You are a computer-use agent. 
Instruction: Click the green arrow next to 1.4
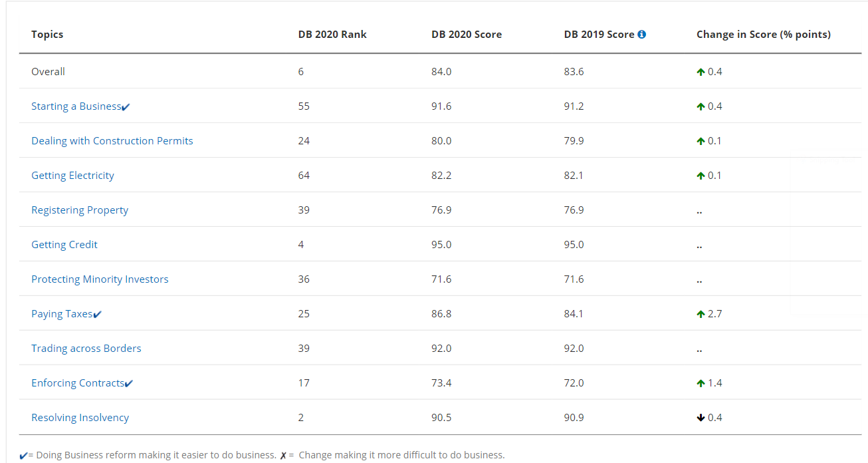[701, 383]
